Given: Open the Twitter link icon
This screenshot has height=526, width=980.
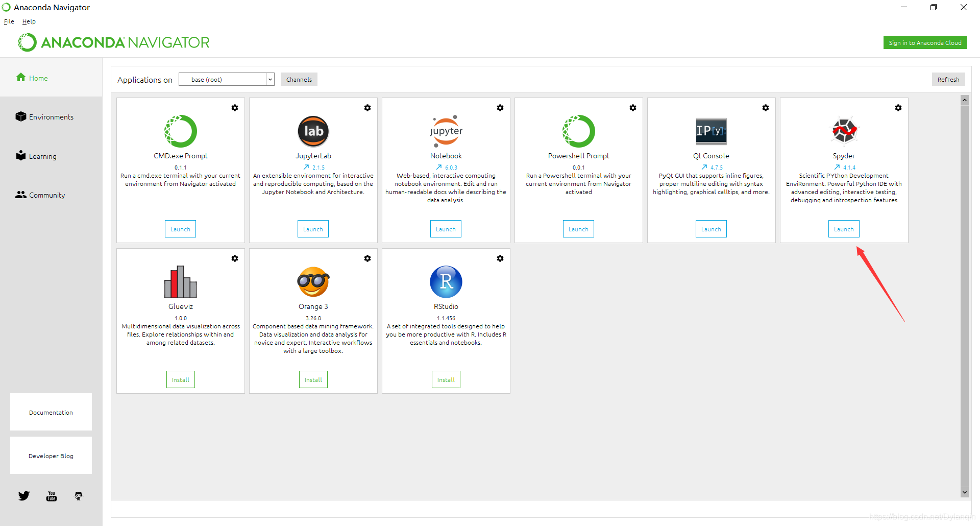Looking at the screenshot, I should (x=24, y=496).
